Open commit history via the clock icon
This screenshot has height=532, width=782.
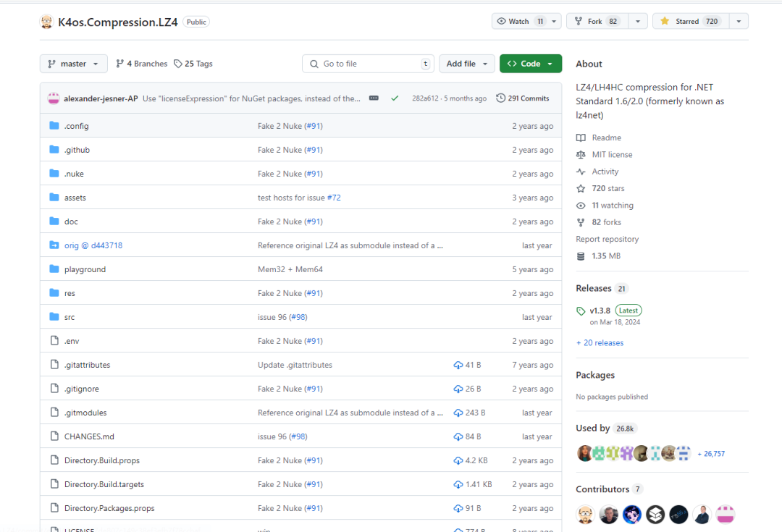[500, 98]
